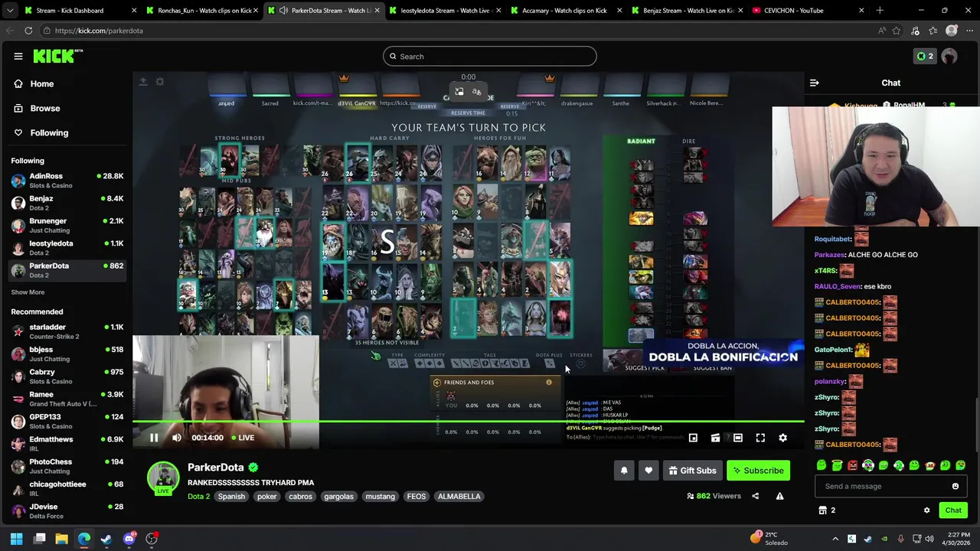980x551 pixels.
Task: Open Steam from taskbar
Action: (106, 539)
